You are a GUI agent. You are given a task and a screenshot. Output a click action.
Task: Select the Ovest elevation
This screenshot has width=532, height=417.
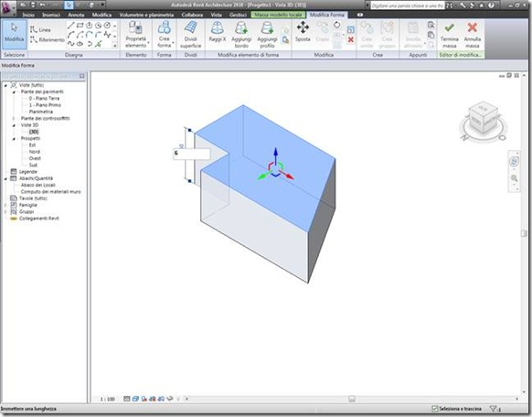tap(35, 158)
